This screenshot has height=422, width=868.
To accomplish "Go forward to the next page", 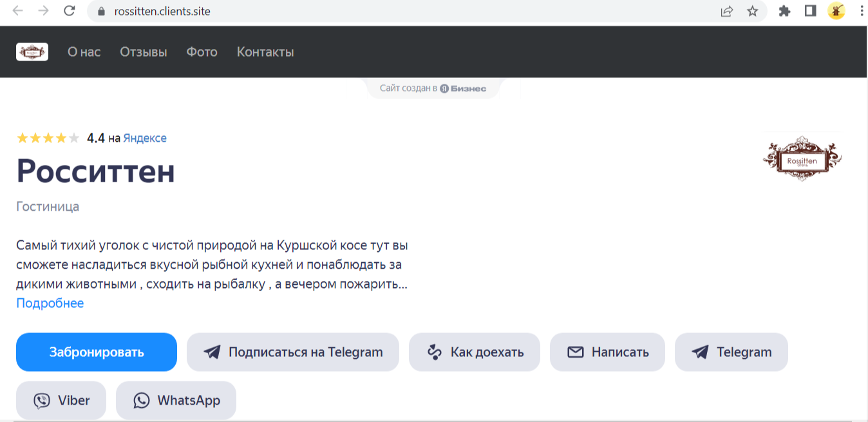I will pyautogui.click(x=43, y=11).
